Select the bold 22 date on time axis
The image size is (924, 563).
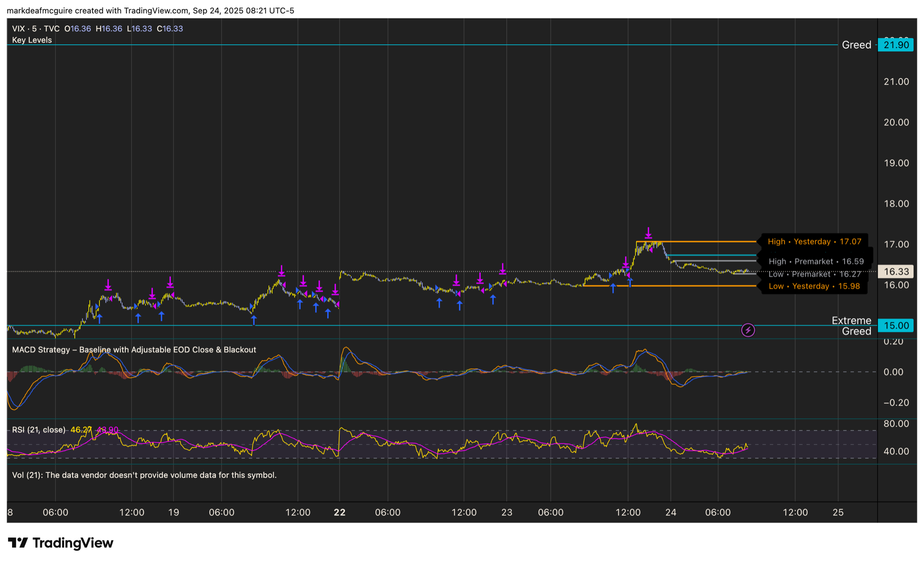coord(340,512)
